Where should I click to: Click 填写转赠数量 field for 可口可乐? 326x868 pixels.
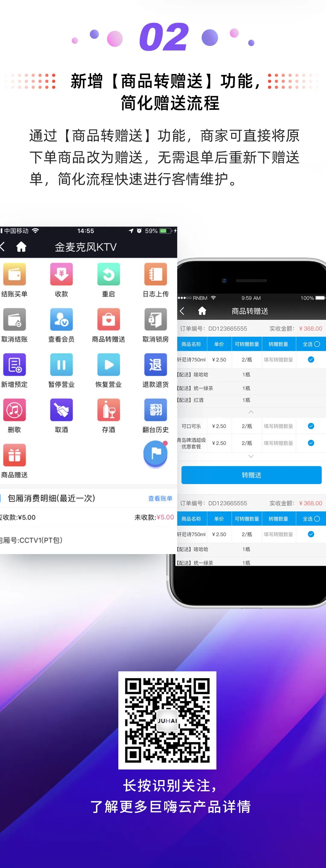(x=278, y=426)
